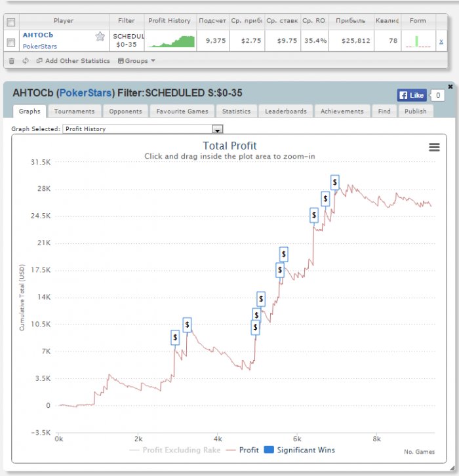Image resolution: width=459 pixels, height=476 pixels.
Task: Toggle the Profit legend series
Action: coord(242,450)
